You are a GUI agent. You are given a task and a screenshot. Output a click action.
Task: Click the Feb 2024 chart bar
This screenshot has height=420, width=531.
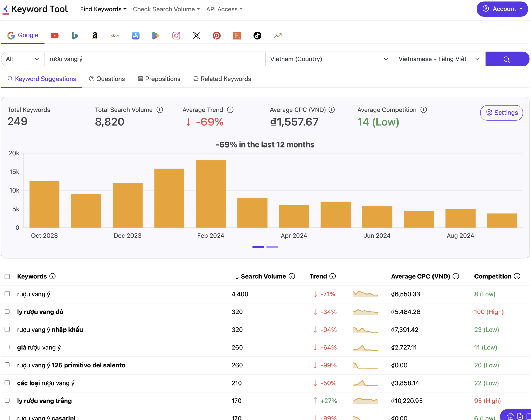point(211,194)
